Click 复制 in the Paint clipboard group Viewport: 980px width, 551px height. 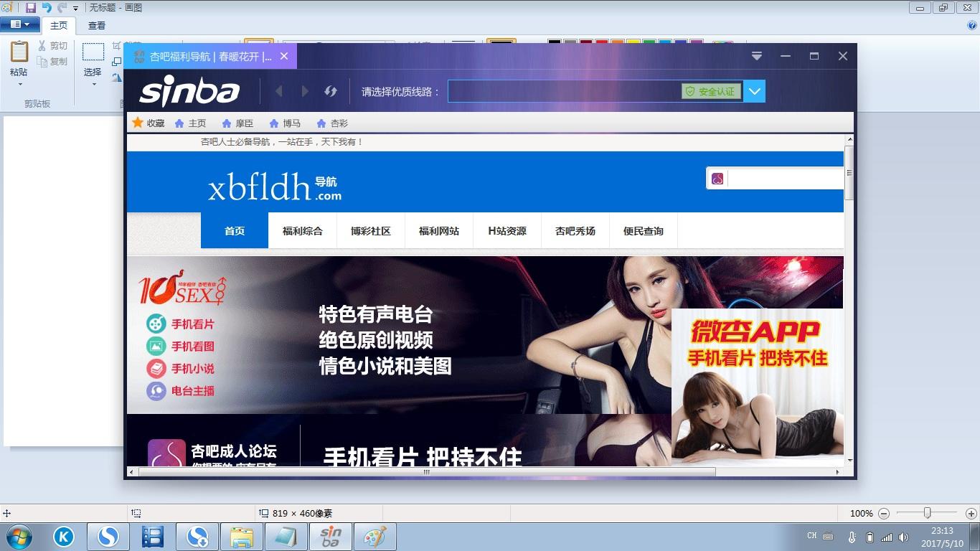tap(53, 62)
